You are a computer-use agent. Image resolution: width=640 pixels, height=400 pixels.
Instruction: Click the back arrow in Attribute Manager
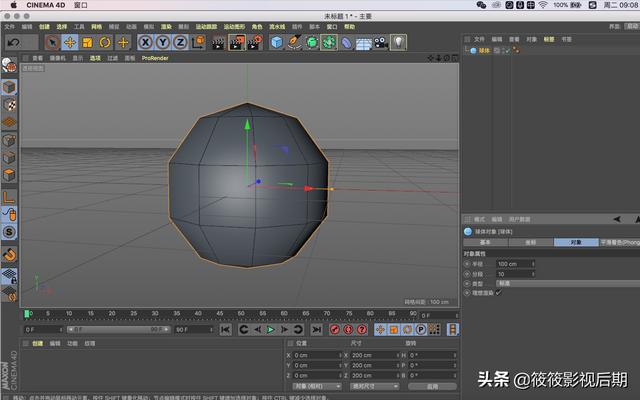(617, 219)
